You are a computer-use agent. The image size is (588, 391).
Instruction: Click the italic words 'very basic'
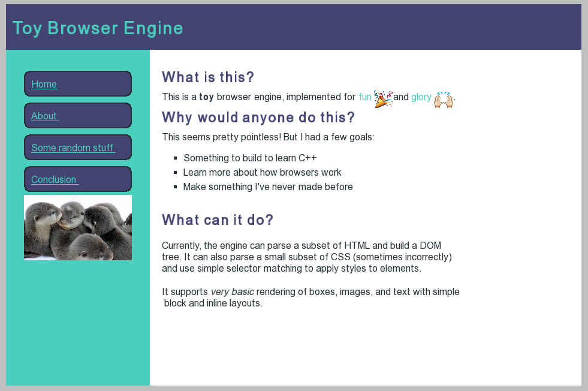tap(233, 291)
